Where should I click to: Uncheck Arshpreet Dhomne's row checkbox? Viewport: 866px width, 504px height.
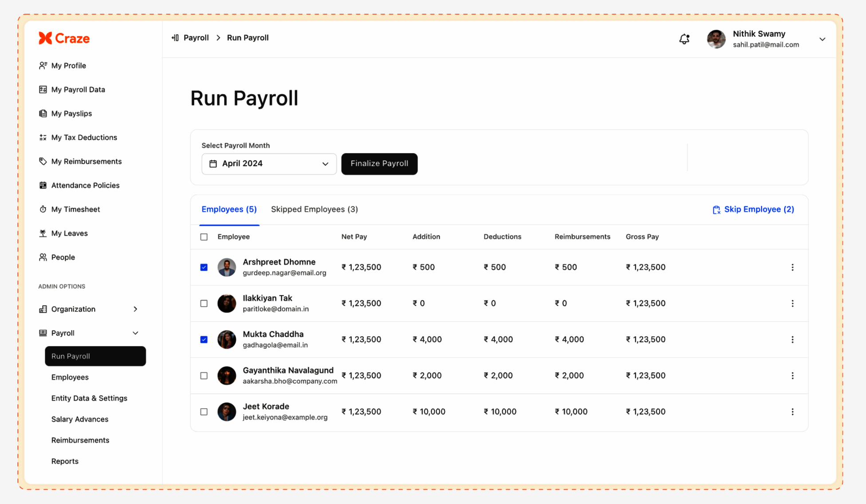[204, 267]
